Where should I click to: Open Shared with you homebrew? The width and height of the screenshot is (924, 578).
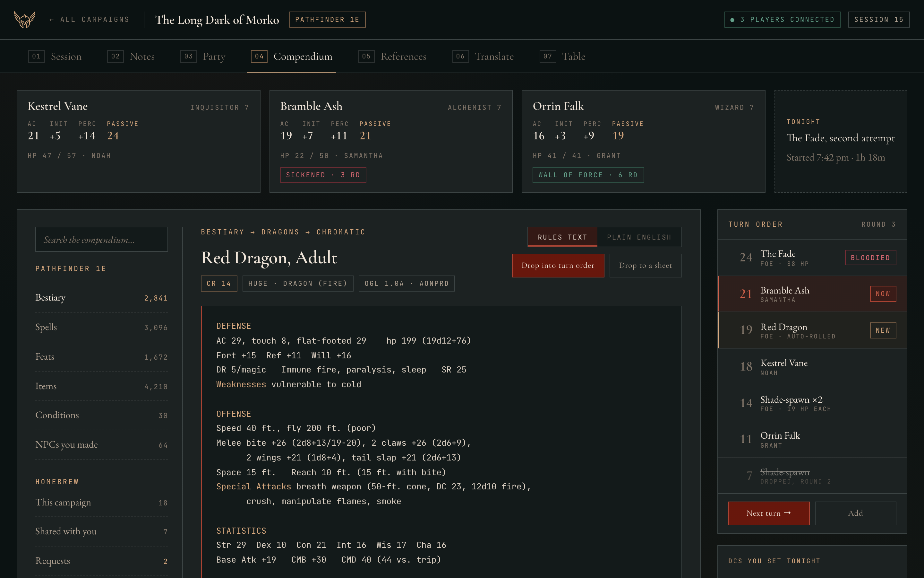click(x=102, y=531)
